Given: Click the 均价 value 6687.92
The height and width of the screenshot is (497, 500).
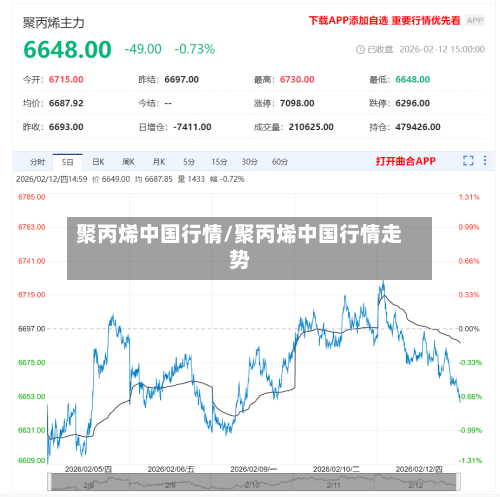Looking at the screenshot, I should click(x=66, y=103).
